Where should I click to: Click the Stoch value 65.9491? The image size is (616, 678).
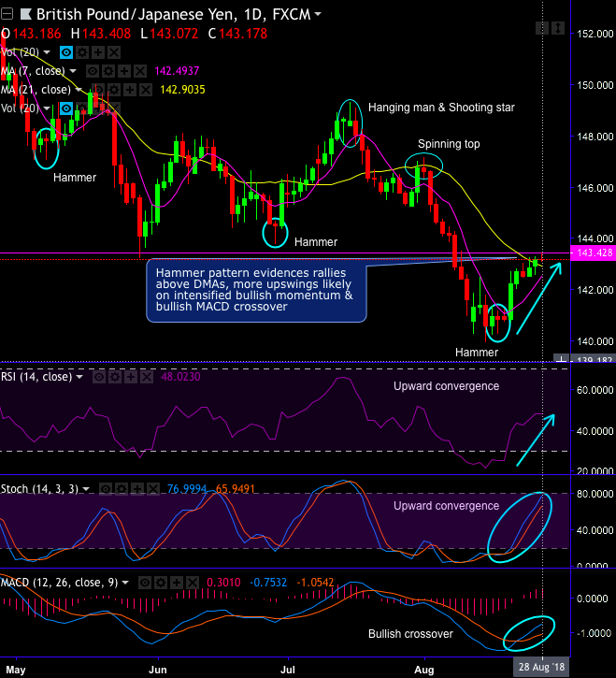[236, 489]
